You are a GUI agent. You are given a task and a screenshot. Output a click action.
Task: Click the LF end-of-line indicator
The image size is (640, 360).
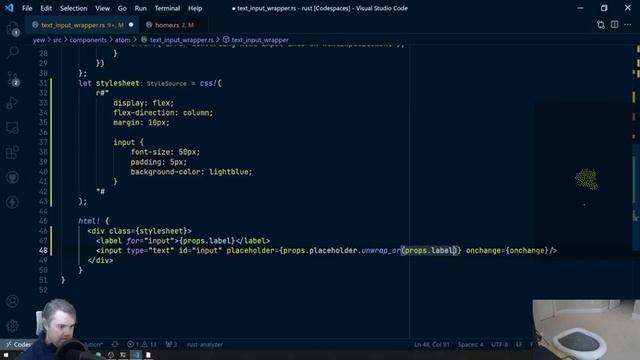[519, 344]
